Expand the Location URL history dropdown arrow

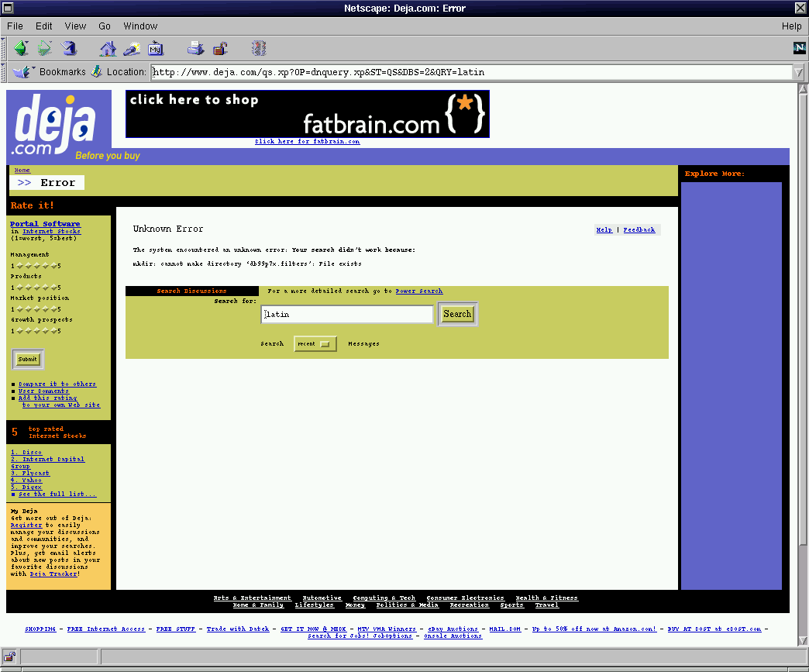[798, 72]
